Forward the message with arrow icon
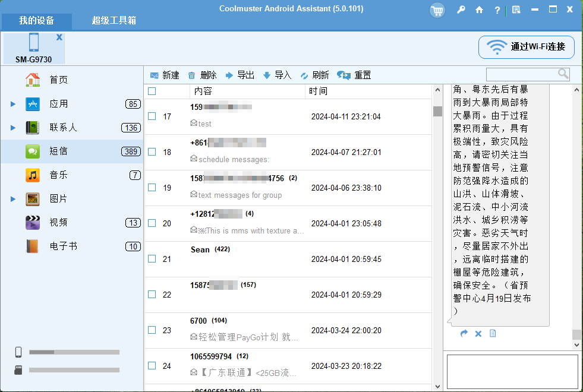This screenshot has height=392, width=583. (x=464, y=333)
